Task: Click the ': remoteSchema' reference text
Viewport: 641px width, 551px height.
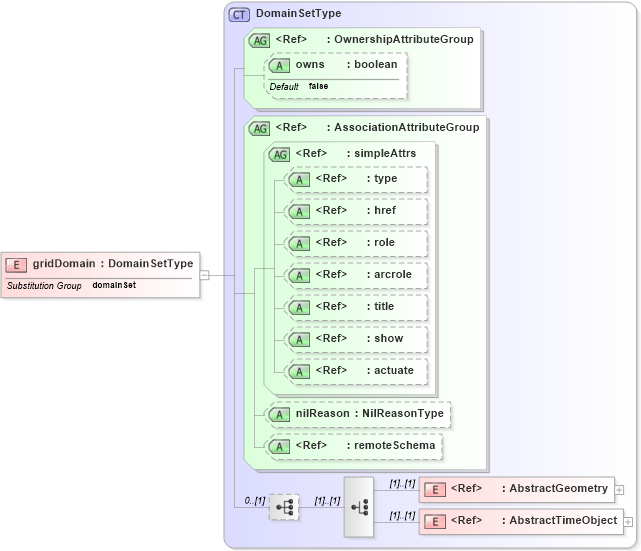Action: 391,446
